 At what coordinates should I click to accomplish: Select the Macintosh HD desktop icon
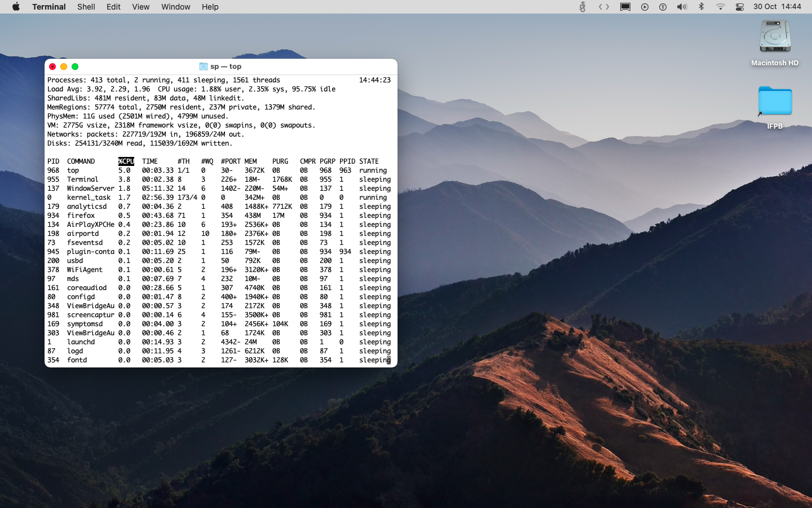775,43
